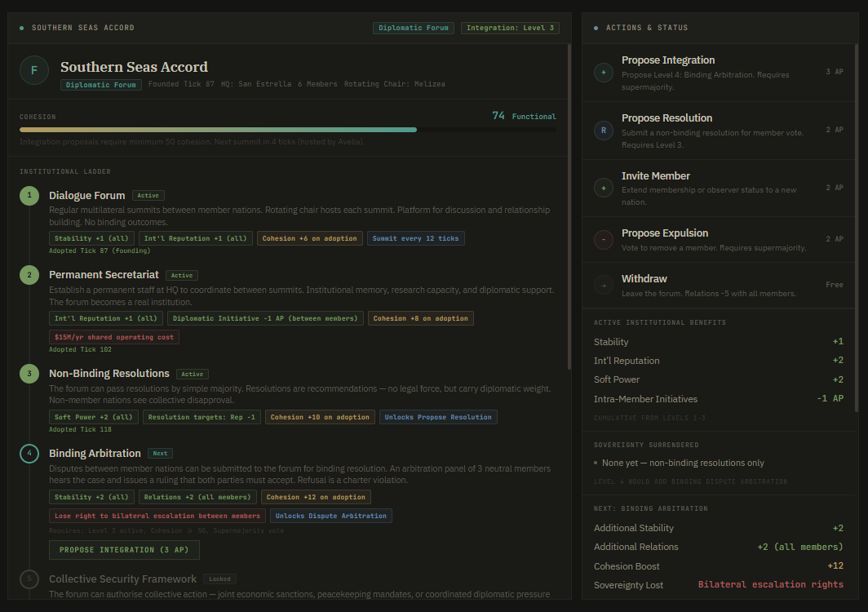Select ladder step 1 circle marker
The width and height of the screenshot is (868, 612).
point(29,196)
